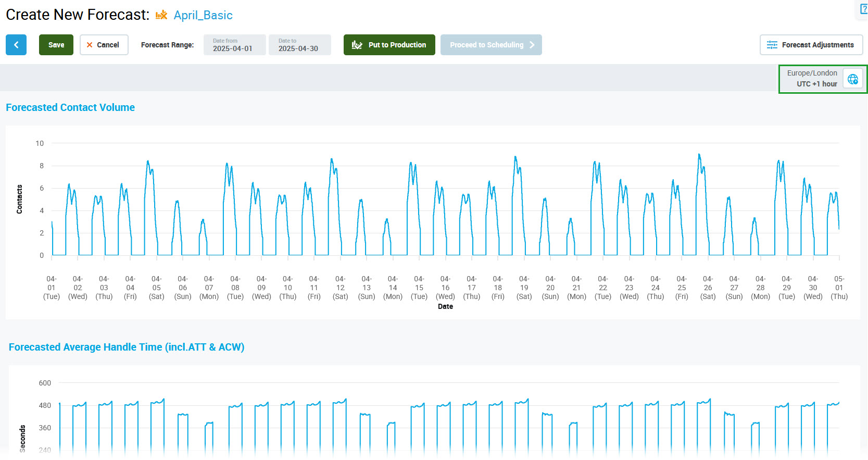Open the Date to field
The width and height of the screenshot is (868, 460).
tap(299, 45)
